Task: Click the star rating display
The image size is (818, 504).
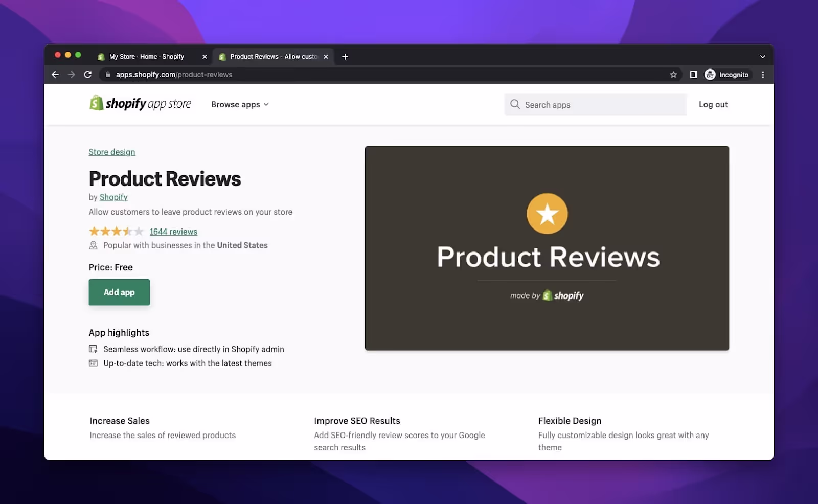Action: pos(116,232)
